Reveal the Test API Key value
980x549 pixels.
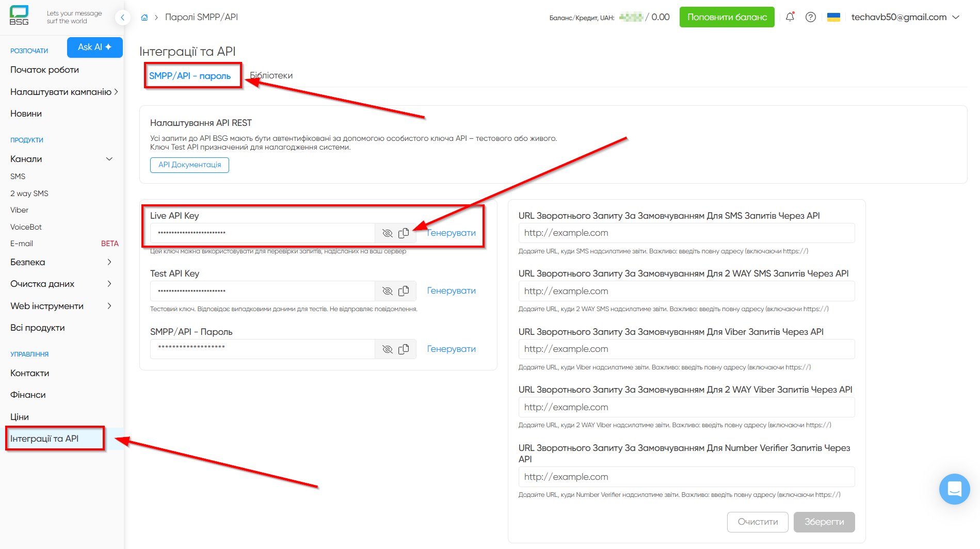[x=387, y=291]
